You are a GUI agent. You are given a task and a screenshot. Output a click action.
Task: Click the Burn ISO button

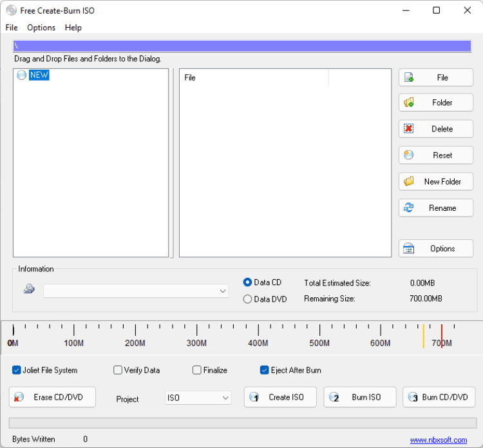click(360, 397)
